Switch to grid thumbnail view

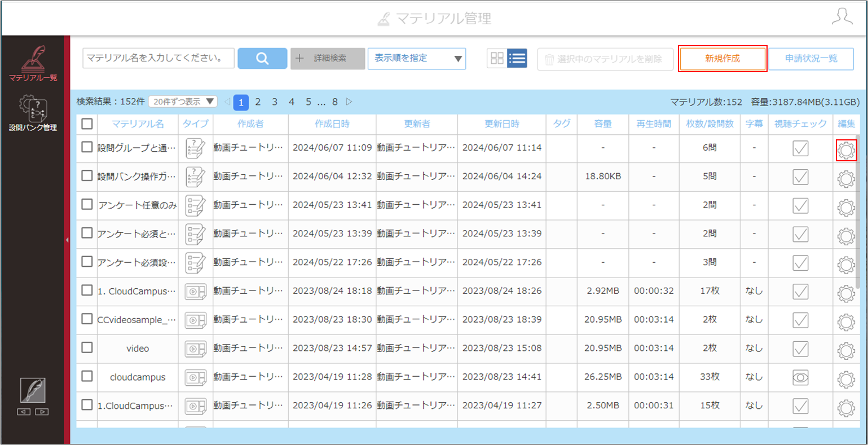pyautogui.click(x=497, y=58)
